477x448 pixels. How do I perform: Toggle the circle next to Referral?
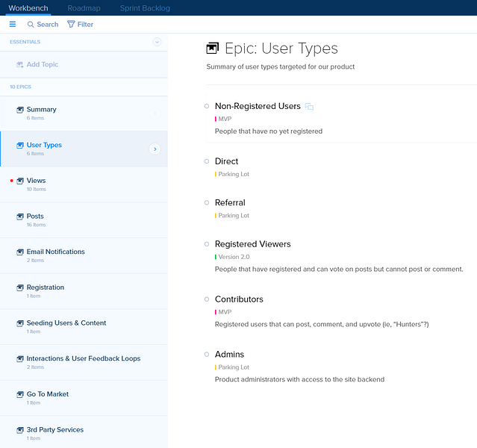coord(207,202)
